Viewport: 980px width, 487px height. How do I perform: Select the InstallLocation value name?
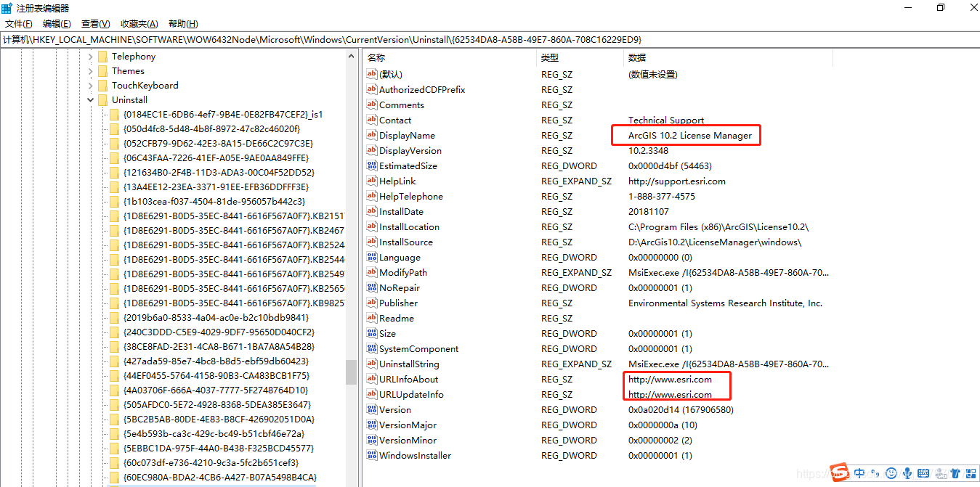(409, 227)
